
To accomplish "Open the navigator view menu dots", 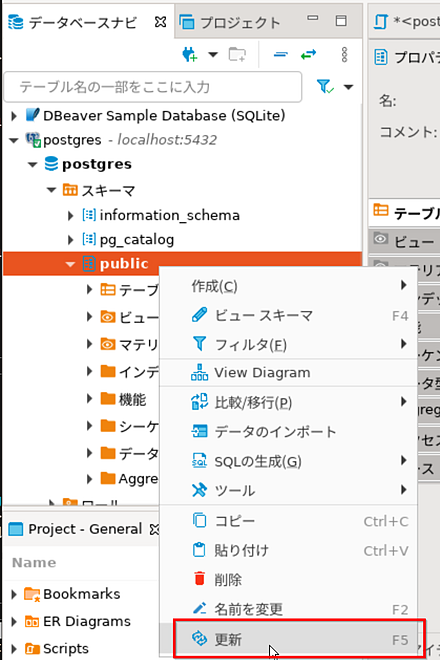I will [344, 54].
